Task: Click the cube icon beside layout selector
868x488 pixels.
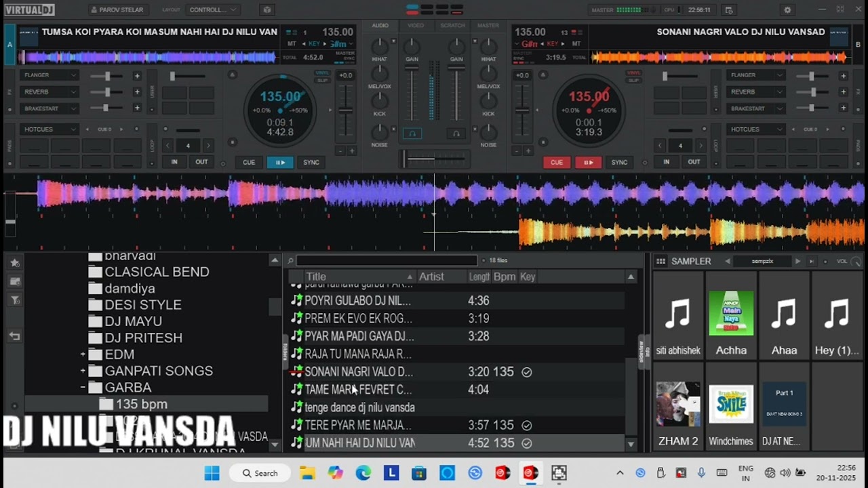Action: pyautogui.click(x=267, y=10)
